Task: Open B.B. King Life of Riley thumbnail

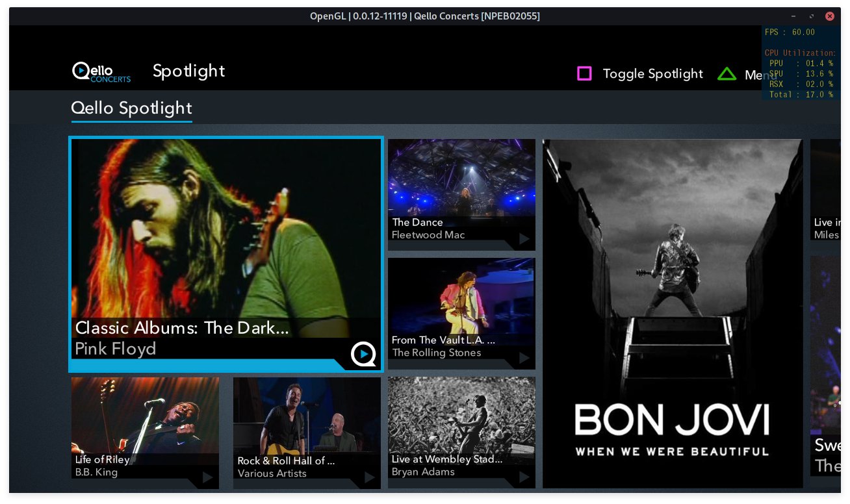Action: (x=145, y=433)
